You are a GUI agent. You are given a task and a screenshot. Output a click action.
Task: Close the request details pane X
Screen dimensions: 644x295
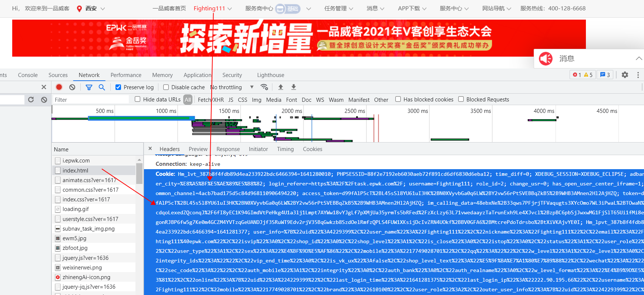click(150, 148)
